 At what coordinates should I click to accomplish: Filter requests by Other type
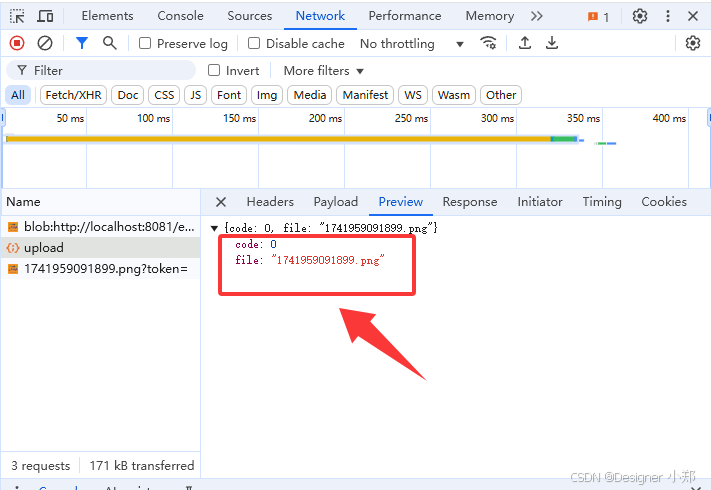501,95
